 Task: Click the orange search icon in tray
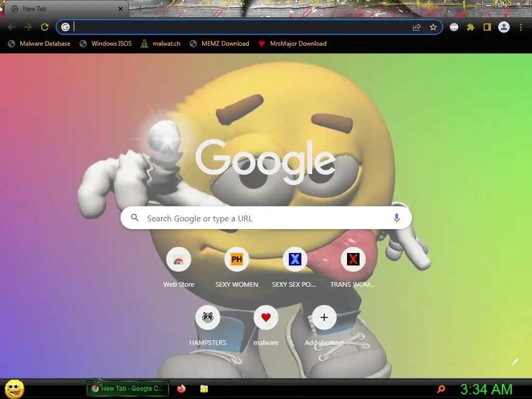pos(441,389)
